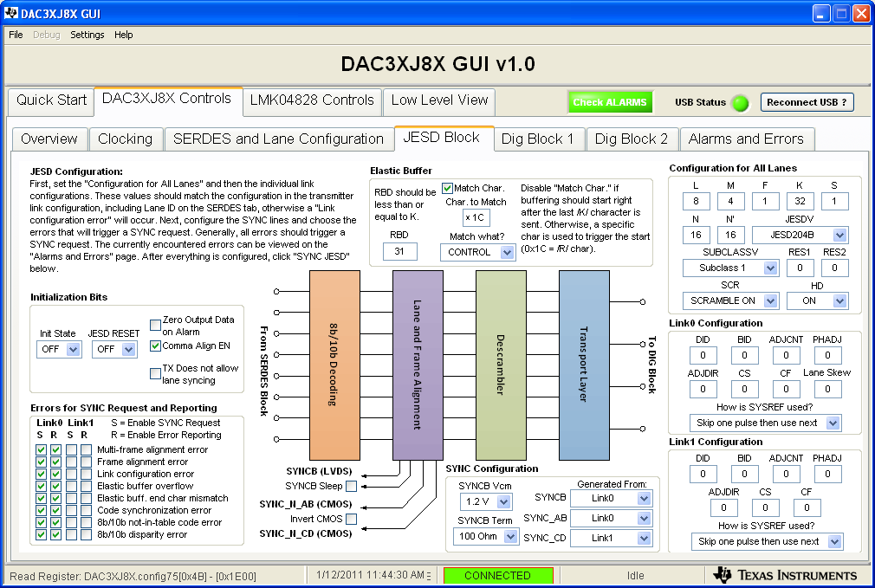This screenshot has width=875, height=588.
Task: Toggle Link0 R for Frame alignment error
Action: (x=55, y=462)
